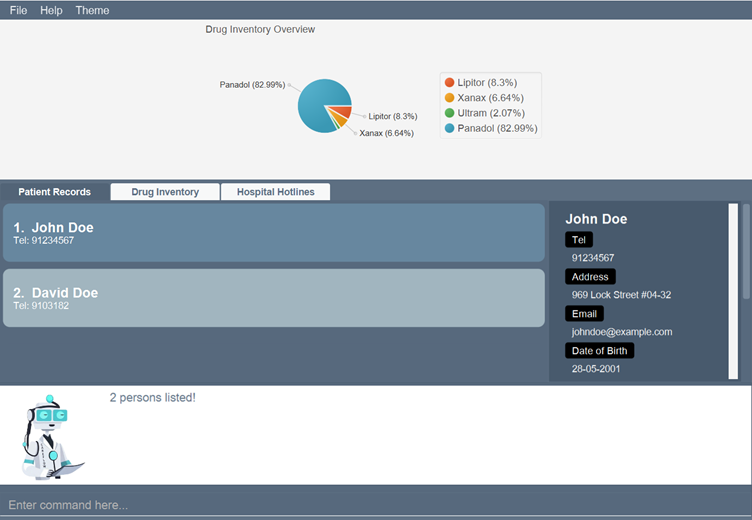Viewport: 752px width, 520px height.
Task: Click the Panadol blue legend dot
Action: [449, 128]
